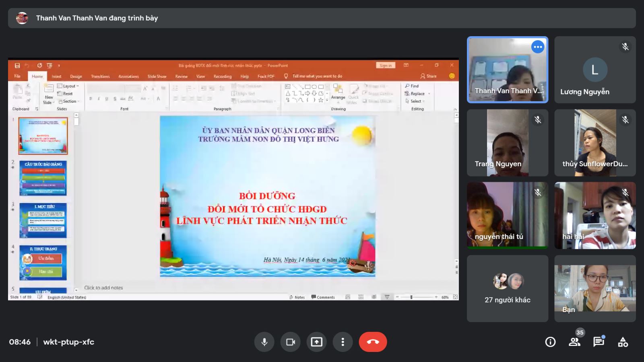Show the participants list icon

[x=574, y=342]
